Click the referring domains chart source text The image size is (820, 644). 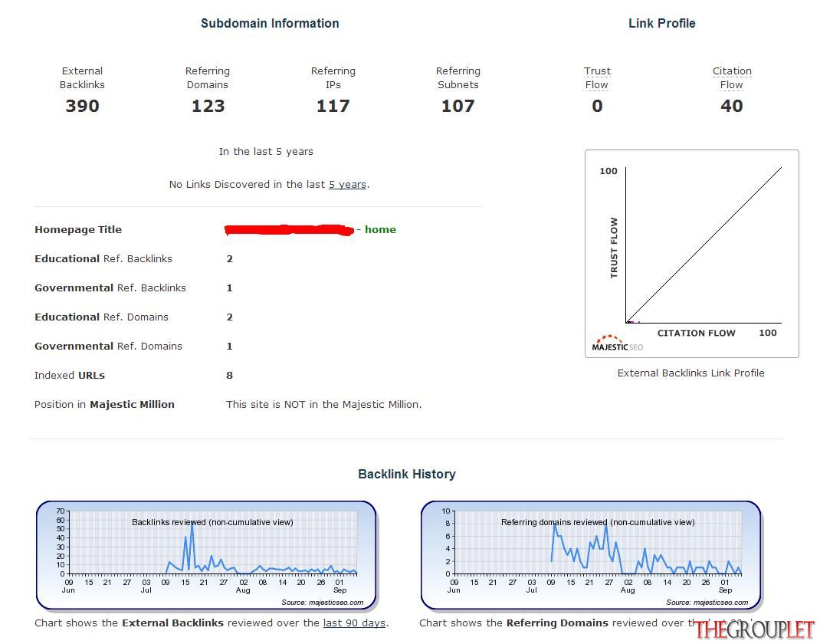(707, 602)
